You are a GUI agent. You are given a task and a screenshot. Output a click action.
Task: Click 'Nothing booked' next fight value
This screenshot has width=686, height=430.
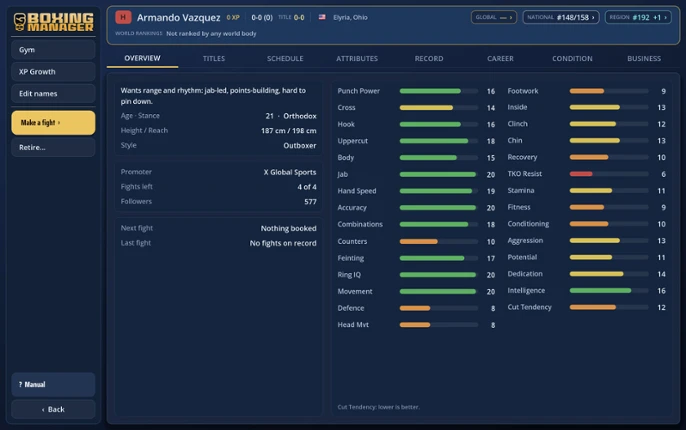[x=288, y=228]
